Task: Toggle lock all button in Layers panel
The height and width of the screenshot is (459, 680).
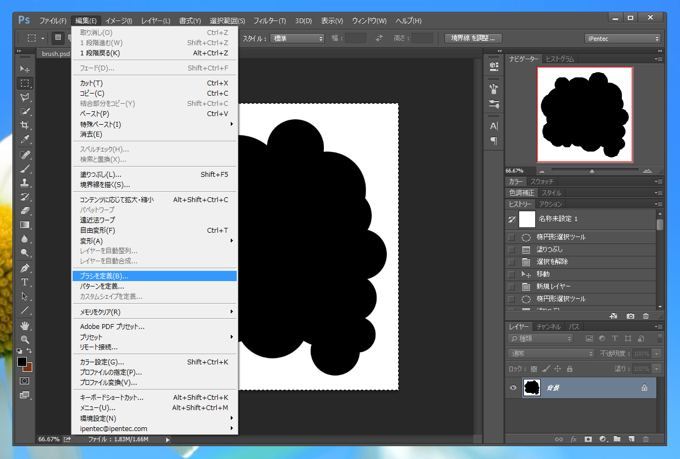Action: (570, 369)
